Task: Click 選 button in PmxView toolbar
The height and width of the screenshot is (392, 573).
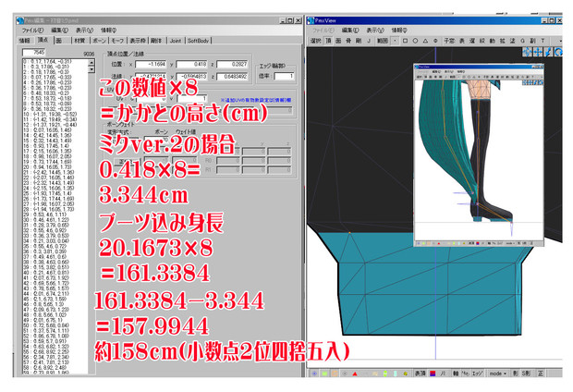Action: point(472,41)
